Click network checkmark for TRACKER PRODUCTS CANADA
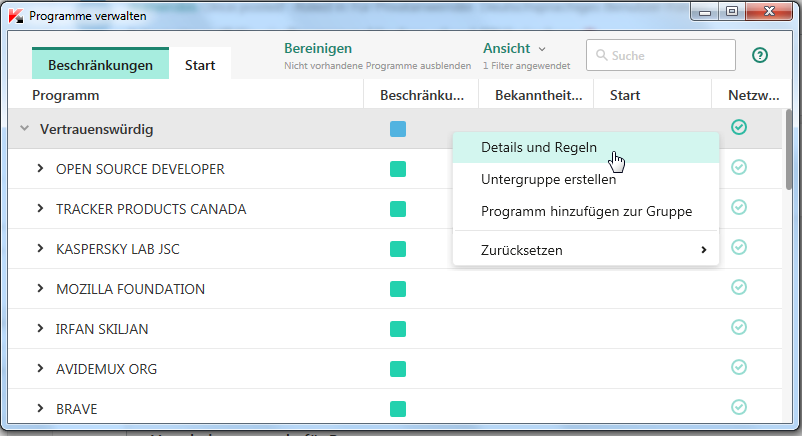Image resolution: width=802 pixels, height=436 pixels. click(739, 207)
